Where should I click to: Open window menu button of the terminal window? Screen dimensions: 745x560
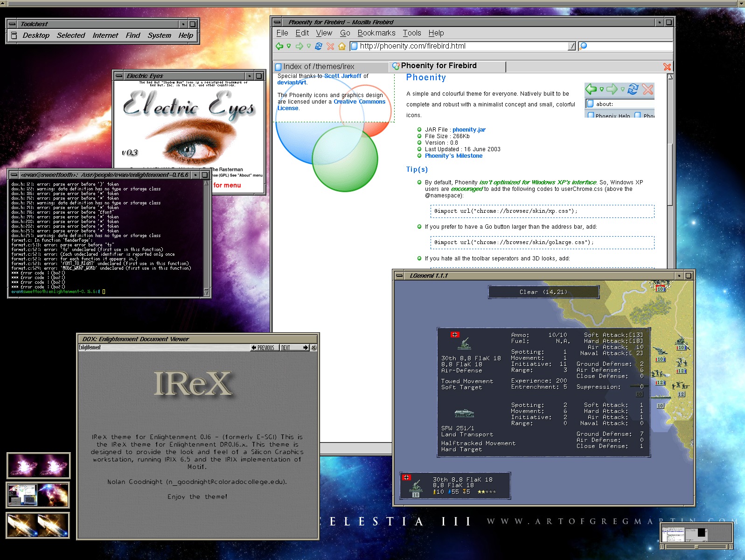(x=14, y=175)
